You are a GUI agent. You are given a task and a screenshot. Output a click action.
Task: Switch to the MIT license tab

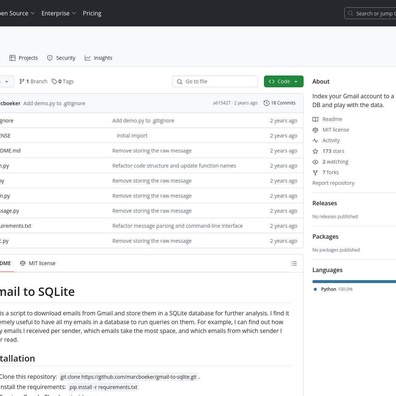click(x=38, y=263)
